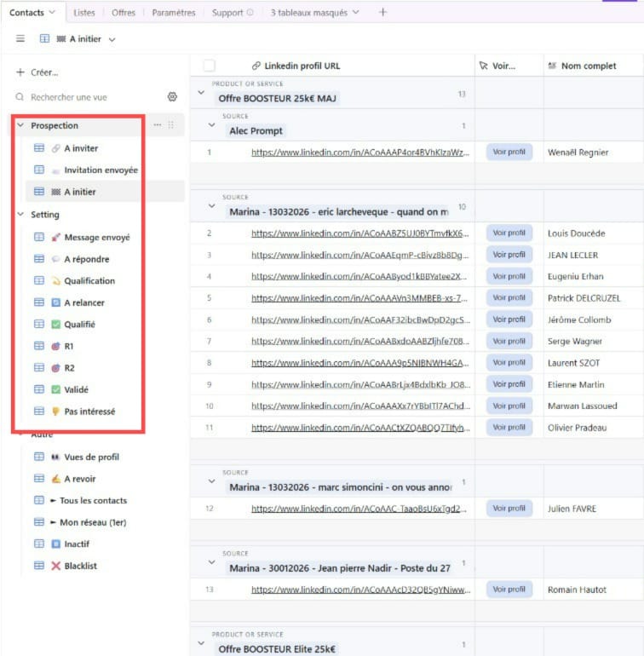The image size is (644, 656).
Task: Click the grid icon next to A inviter
Action: pos(39,147)
